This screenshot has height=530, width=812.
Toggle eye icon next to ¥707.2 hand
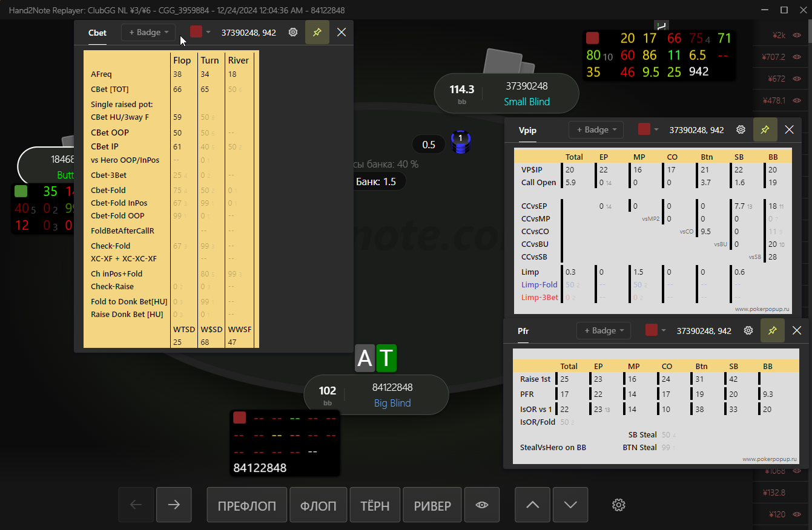tap(796, 57)
